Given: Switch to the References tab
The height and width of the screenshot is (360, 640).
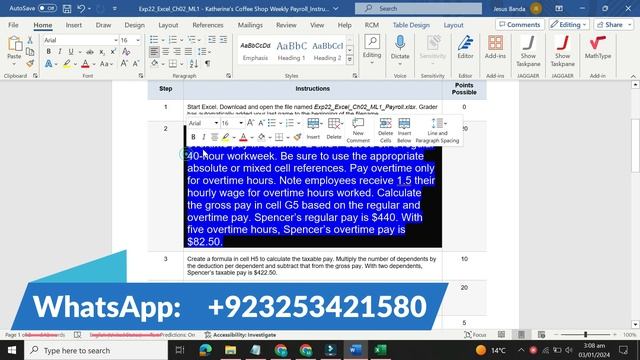Looking at the screenshot, I should pos(208,25).
